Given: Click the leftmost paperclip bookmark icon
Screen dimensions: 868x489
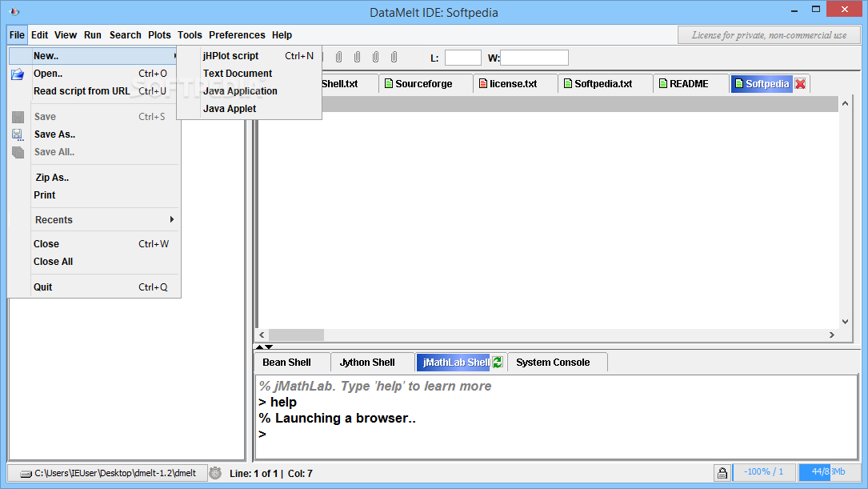Looking at the screenshot, I should (338, 57).
